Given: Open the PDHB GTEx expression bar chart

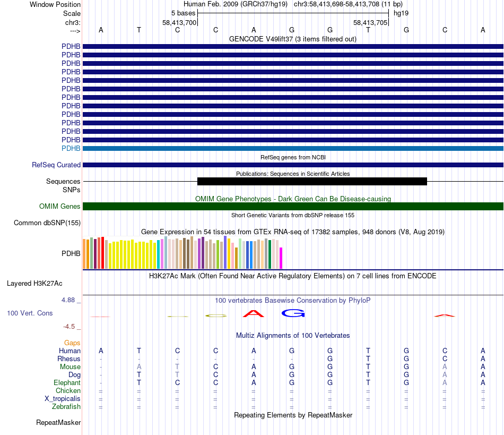Looking at the screenshot, I should [183, 253].
